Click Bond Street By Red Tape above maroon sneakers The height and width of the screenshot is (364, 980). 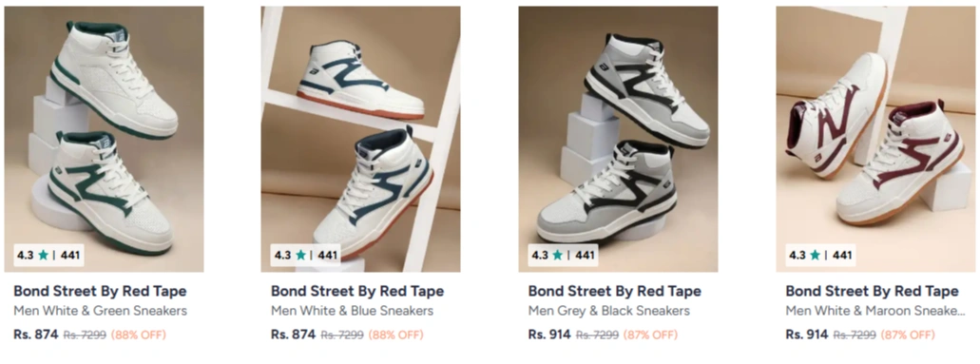click(x=872, y=292)
